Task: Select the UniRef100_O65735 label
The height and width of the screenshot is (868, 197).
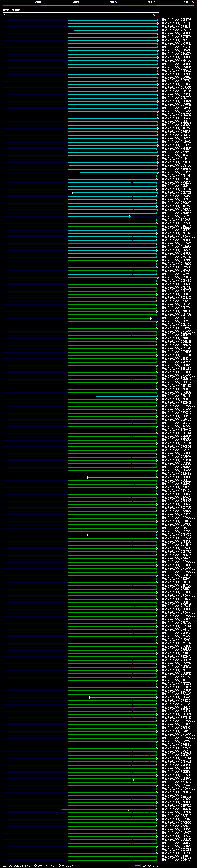Action: point(177,91)
